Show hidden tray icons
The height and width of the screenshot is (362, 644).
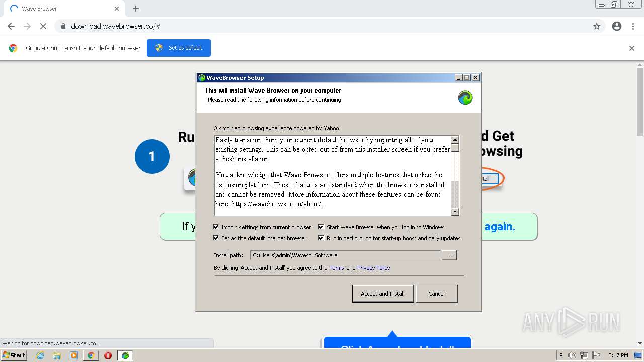coord(561,355)
